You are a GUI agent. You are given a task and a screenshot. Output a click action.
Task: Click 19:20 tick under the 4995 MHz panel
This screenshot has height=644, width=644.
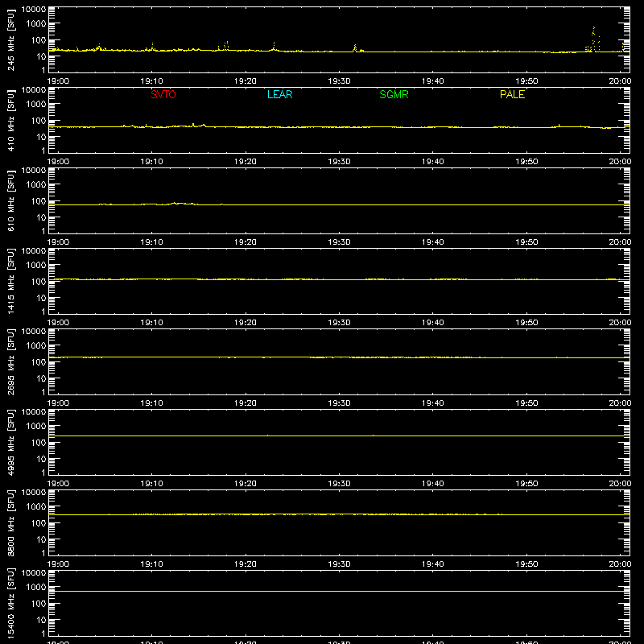click(x=246, y=484)
